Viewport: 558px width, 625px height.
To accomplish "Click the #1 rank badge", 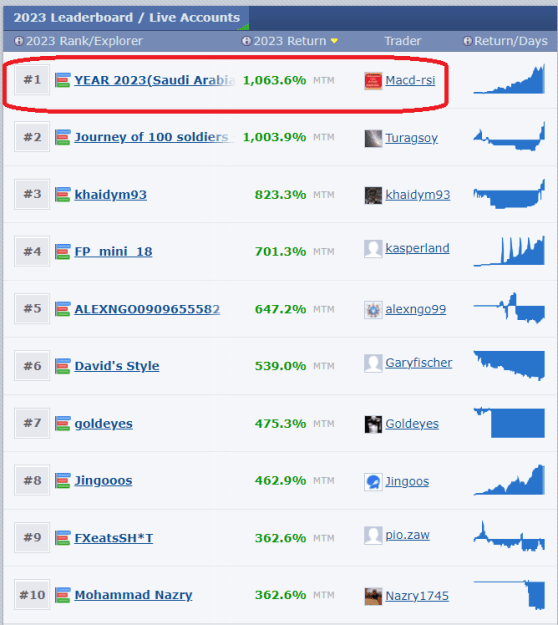I will pos(32,80).
